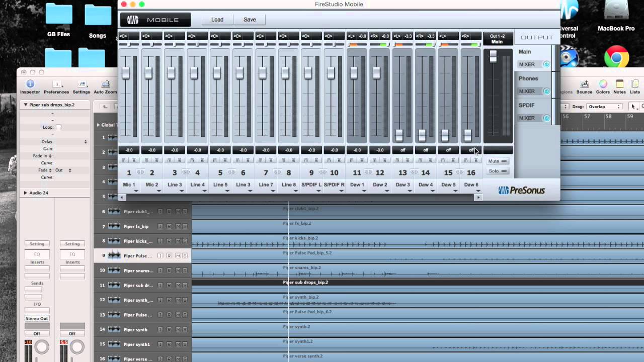
Task: Open the S/PDIF L channel dropdown
Action: (x=318, y=191)
